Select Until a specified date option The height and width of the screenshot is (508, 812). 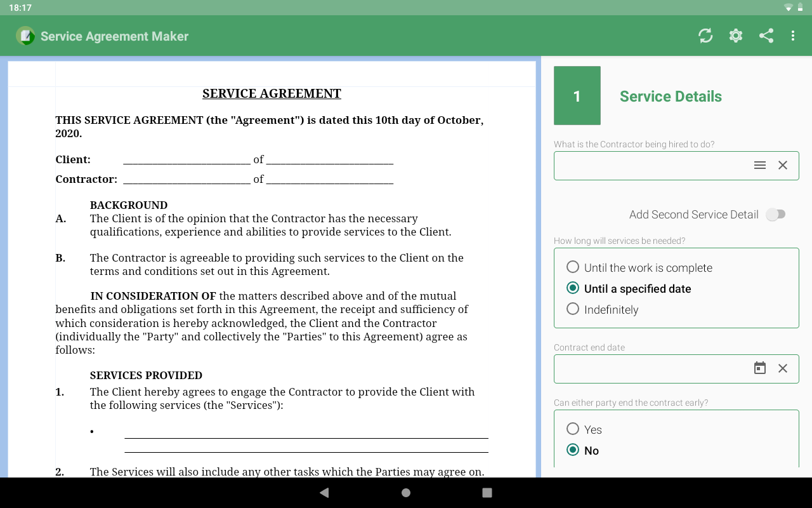[x=629, y=288]
